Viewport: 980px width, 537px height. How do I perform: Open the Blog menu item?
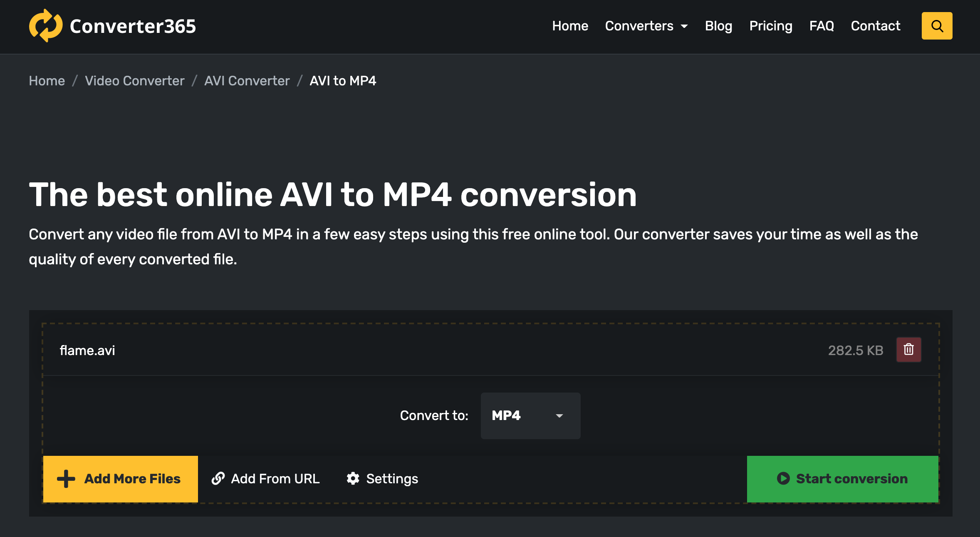click(x=718, y=26)
